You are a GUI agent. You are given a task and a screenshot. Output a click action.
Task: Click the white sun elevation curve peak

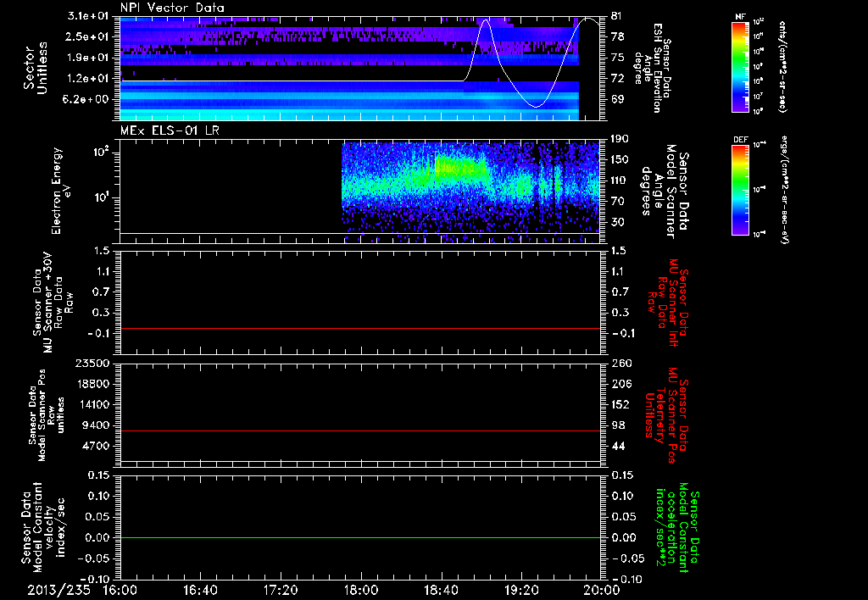[x=486, y=20]
